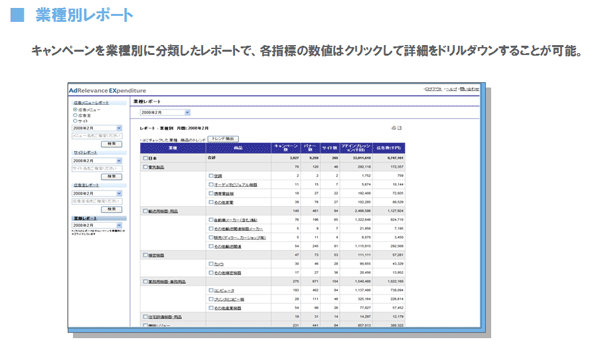
Task: Click the print icon above the report table
Action: [x=393, y=128]
